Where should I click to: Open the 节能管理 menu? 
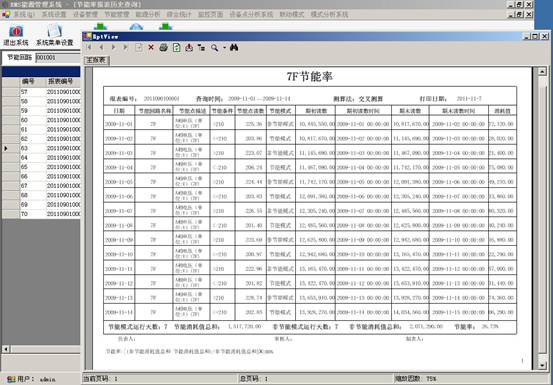pyautogui.click(x=117, y=14)
